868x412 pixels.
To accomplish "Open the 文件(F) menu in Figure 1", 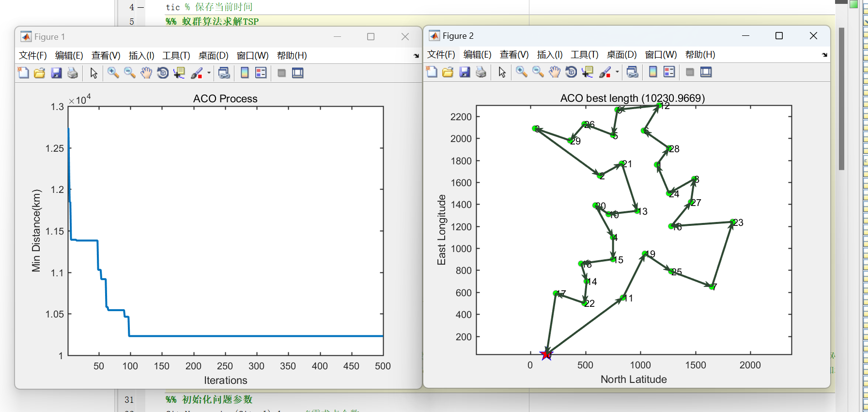I will 32,56.
